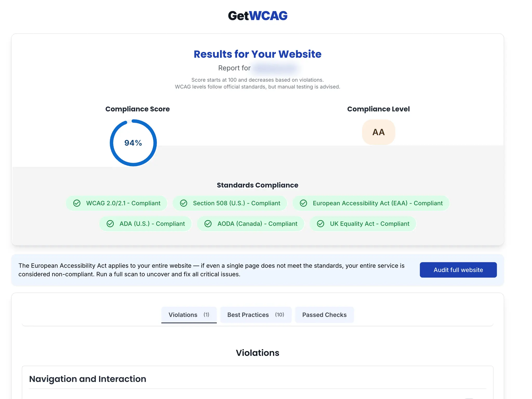Click the checkmark icon beside European Accessibility Act
This screenshot has height=399, width=532.
tap(303, 203)
